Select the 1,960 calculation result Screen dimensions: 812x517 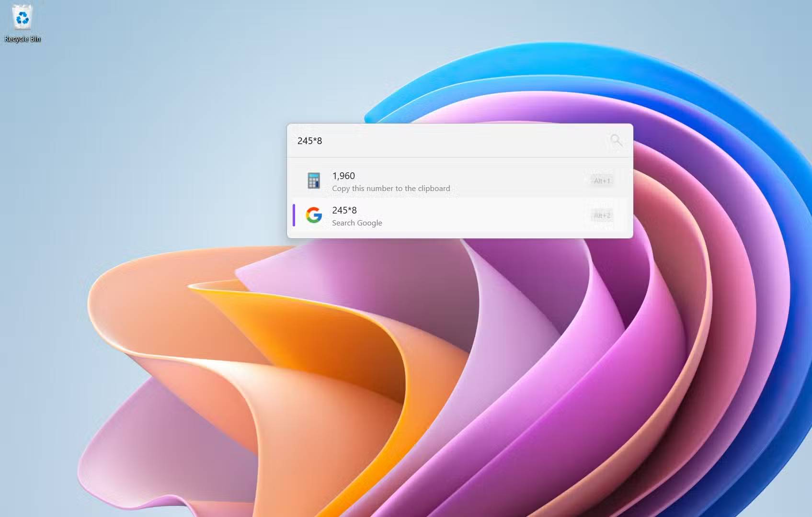click(x=343, y=176)
